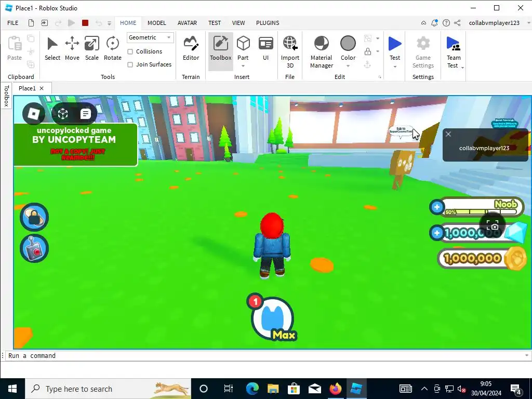
Task: Switch to the AVATAR tab
Action: pyautogui.click(x=187, y=23)
